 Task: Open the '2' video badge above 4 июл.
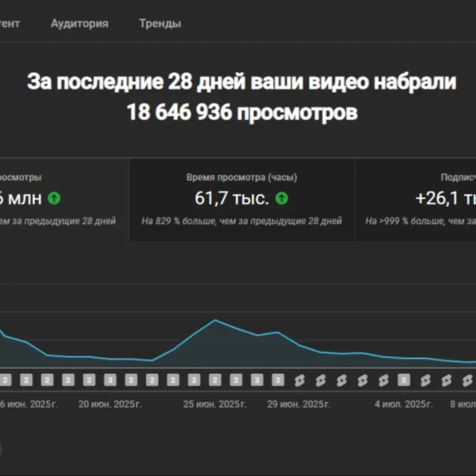tap(404, 380)
